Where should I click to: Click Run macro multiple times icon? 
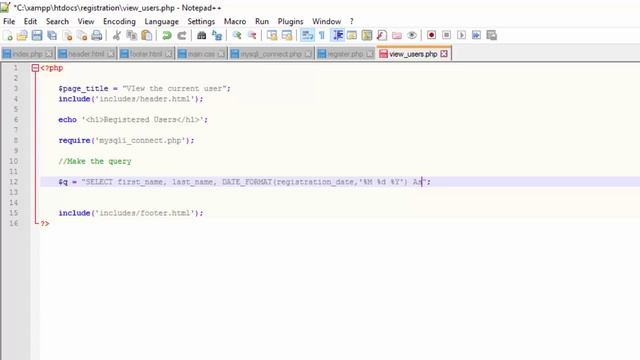coord(476,36)
